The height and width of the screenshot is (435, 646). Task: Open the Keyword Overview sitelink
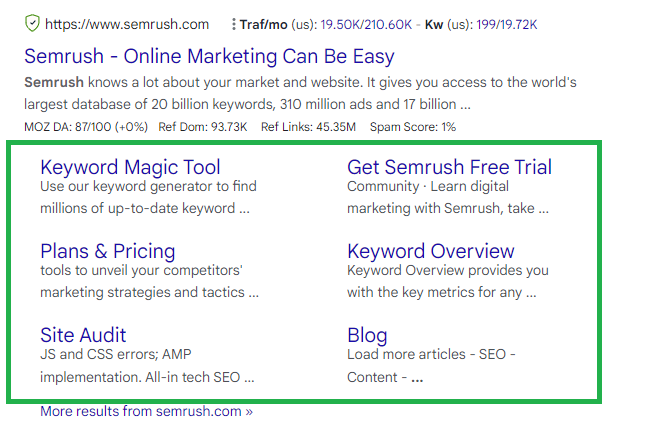430,251
